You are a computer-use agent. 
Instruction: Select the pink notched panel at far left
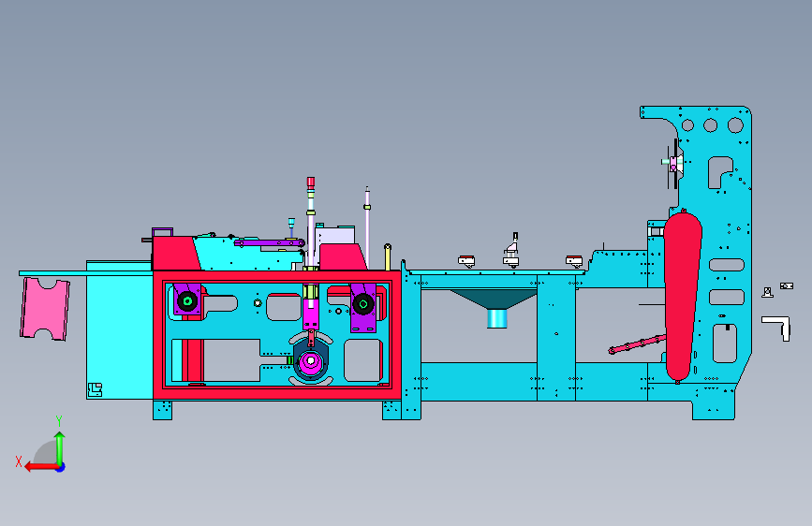click(45, 309)
